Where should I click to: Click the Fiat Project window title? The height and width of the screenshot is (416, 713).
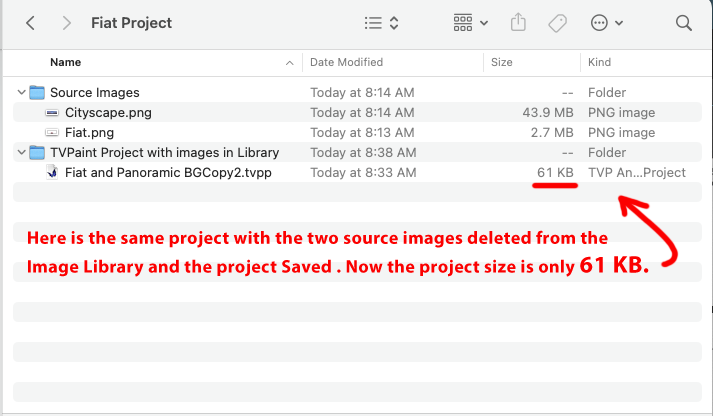pyautogui.click(x=131, y=23)
